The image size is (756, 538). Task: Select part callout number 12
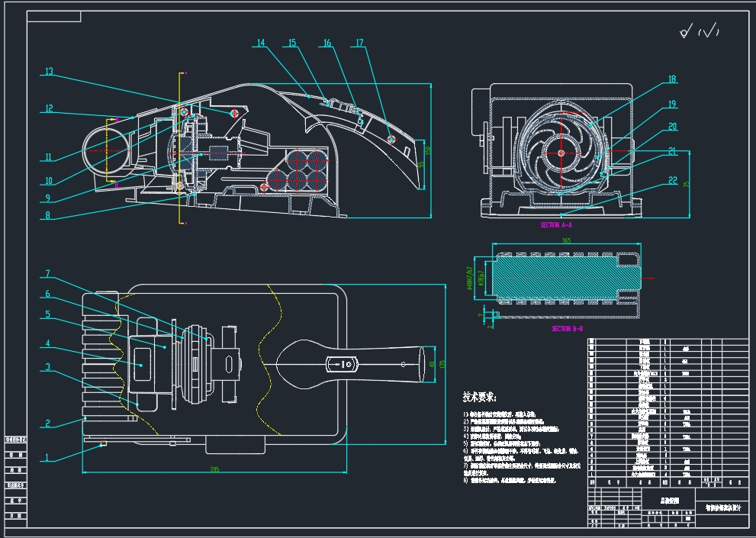pos(49,108)
